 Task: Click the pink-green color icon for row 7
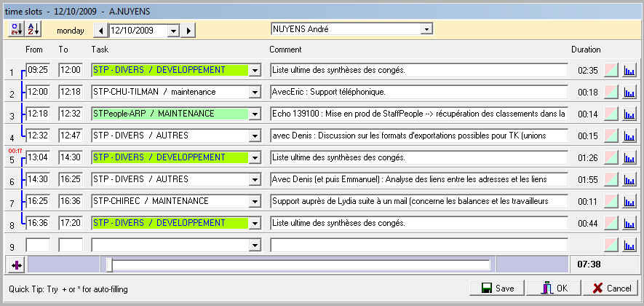(x=611, y=202)
